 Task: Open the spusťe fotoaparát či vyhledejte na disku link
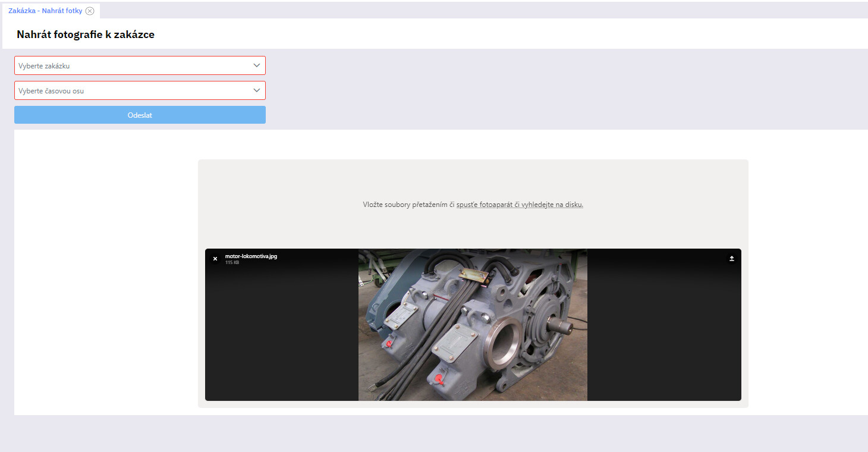[520, 205]
